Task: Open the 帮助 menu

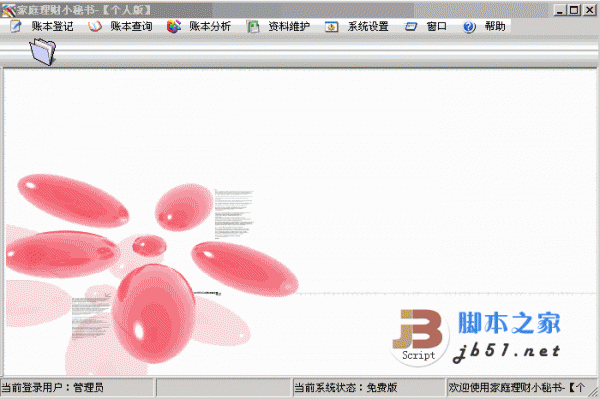Action: (495, 26)
